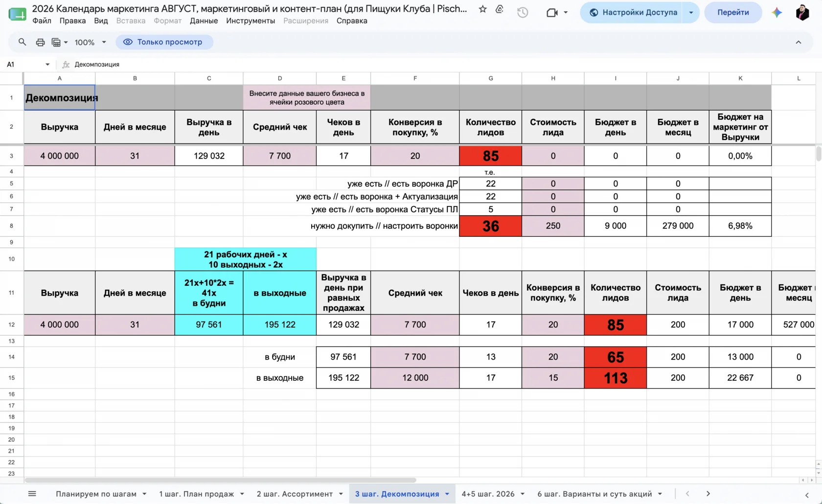Show the side panel collapse arrow
822x504 pixels.
(807, 495)
